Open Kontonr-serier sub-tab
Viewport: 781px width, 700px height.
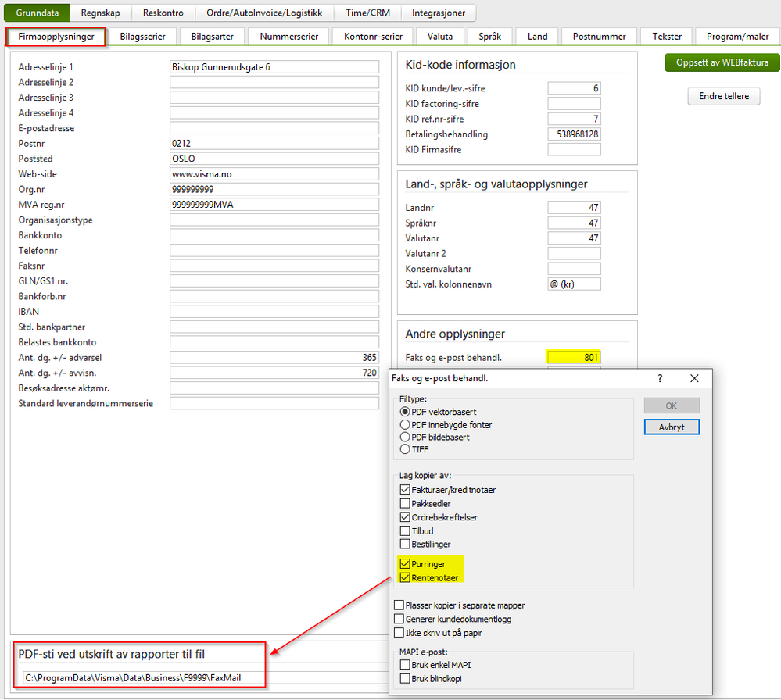point(373,37)
